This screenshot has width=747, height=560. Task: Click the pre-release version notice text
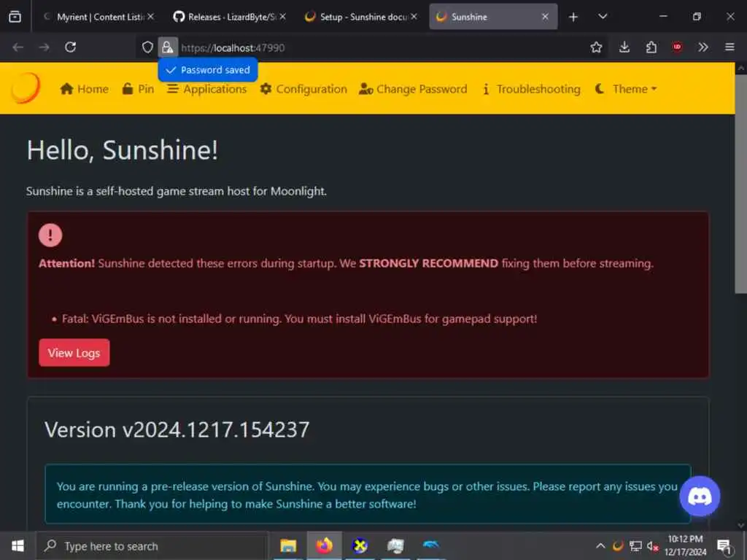(x=367, y=495)
